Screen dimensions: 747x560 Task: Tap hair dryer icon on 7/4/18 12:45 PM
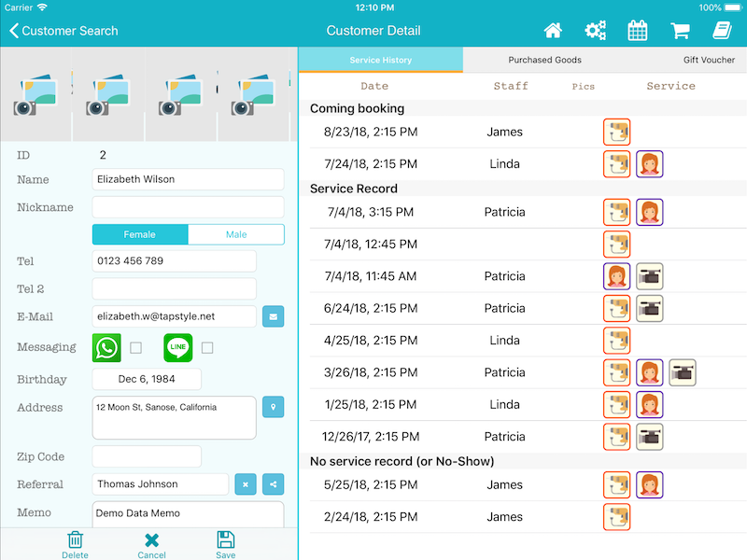click(617, 245)
